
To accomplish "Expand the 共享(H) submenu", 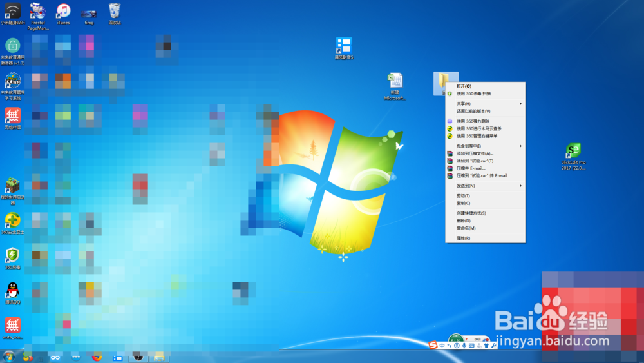I will coord(486,104).
